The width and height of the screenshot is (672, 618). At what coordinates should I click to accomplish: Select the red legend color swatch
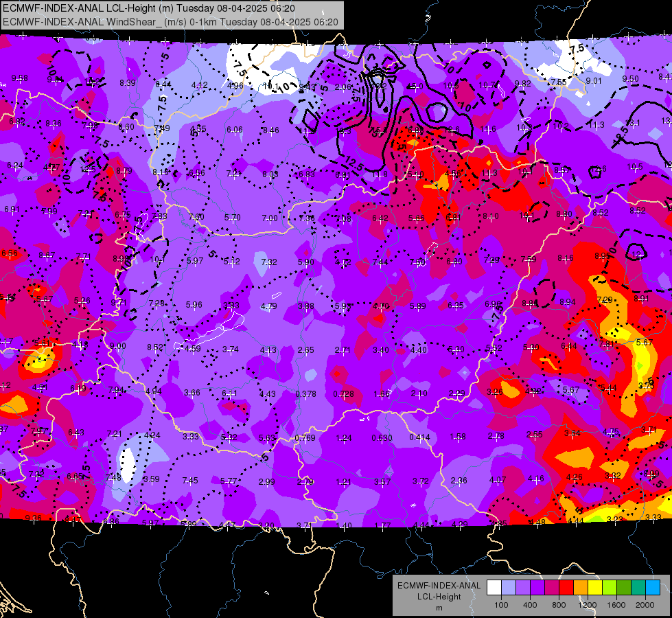point(566,588)
